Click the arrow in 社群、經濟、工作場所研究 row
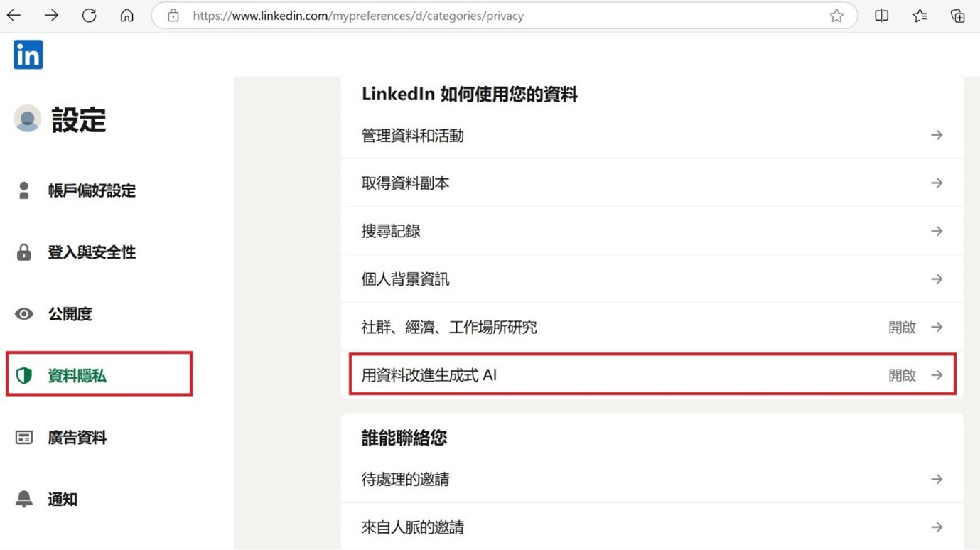This screenshot has width=980, height=550. [x=937, y=327]
